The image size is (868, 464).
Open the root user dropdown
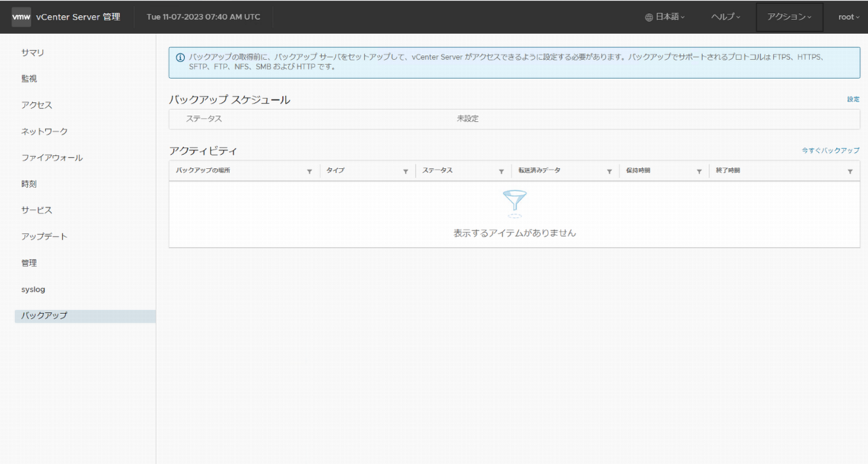848,17
